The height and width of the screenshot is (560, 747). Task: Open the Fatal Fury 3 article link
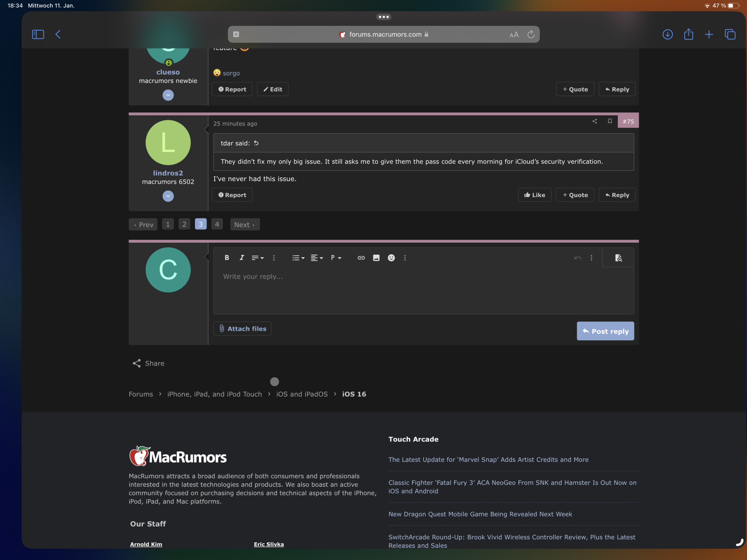click(x=512, y=487)
